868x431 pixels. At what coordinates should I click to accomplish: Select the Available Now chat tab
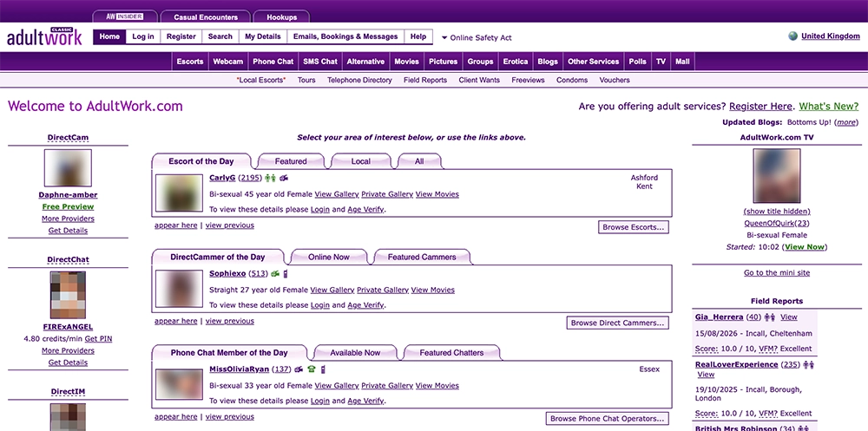click(355, 353)
